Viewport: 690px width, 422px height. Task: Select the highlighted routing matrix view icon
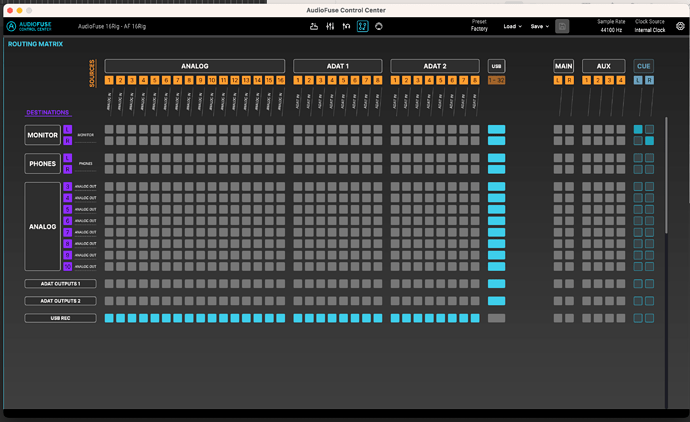(x=363, y=26)
